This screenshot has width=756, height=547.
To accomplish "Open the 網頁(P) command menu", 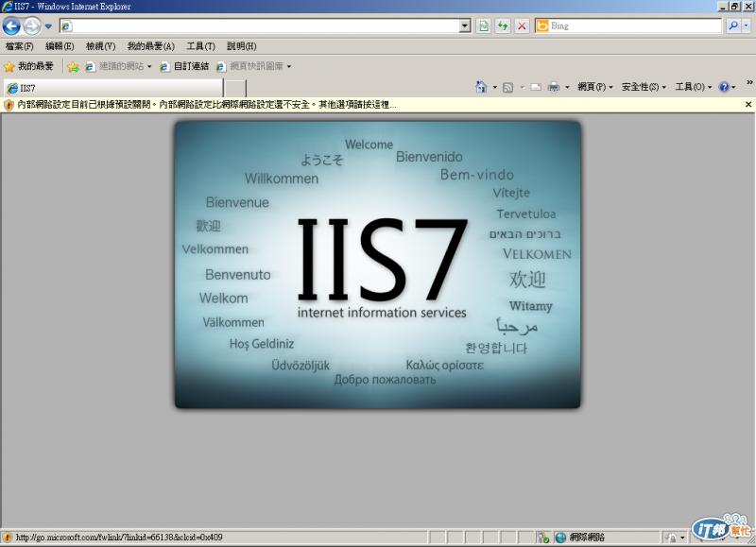I will pyautogui.click(x=595, y=87).
